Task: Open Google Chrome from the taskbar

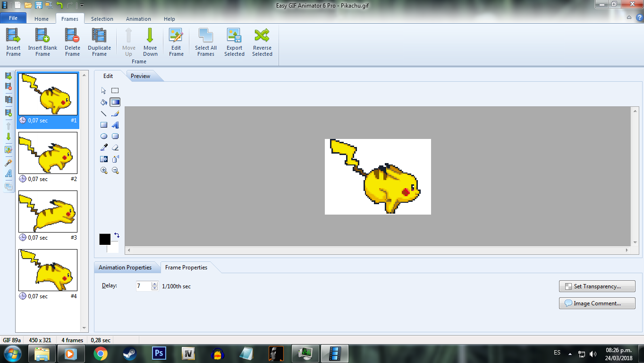Action: (x=100, y=353)
